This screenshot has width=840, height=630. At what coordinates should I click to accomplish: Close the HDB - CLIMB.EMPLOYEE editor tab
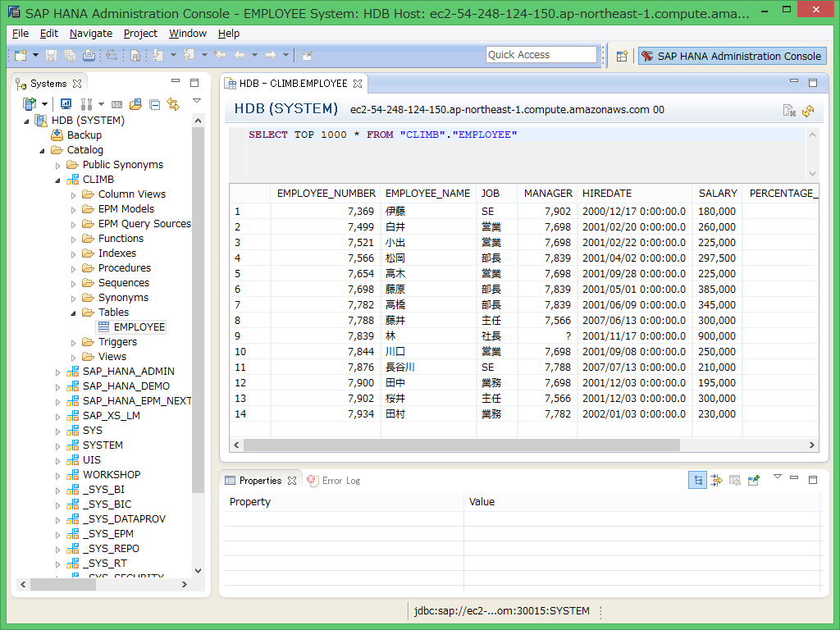(x=358, y=84)
